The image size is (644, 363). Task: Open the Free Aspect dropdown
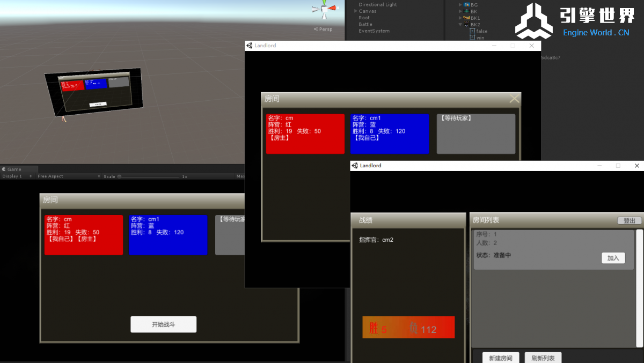coord(67,176)
